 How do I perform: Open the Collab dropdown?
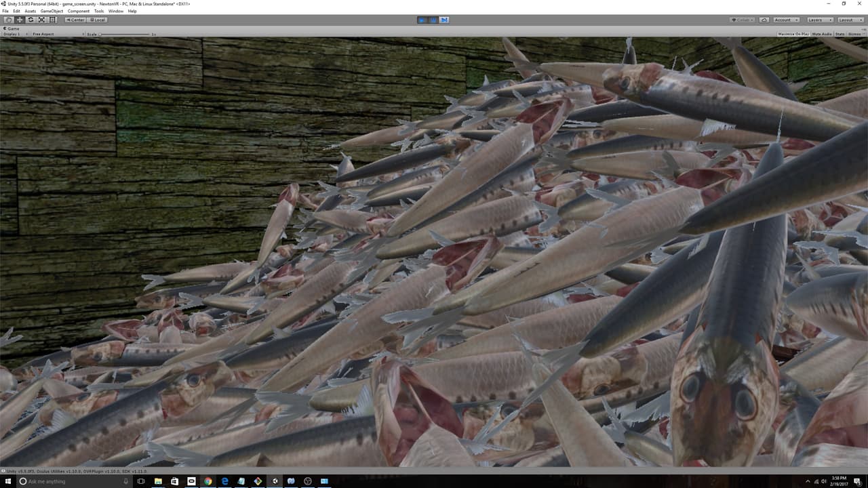click(x=743, y=20)
